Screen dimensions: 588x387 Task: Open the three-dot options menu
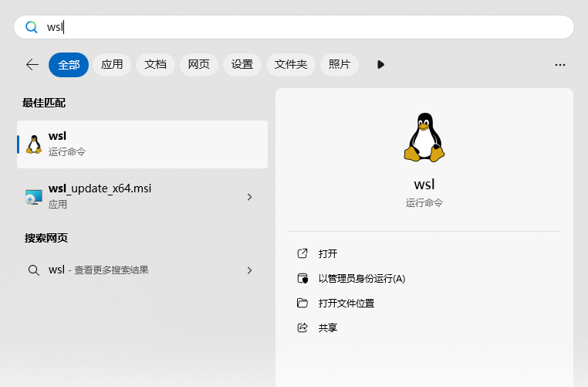point(560,65)
